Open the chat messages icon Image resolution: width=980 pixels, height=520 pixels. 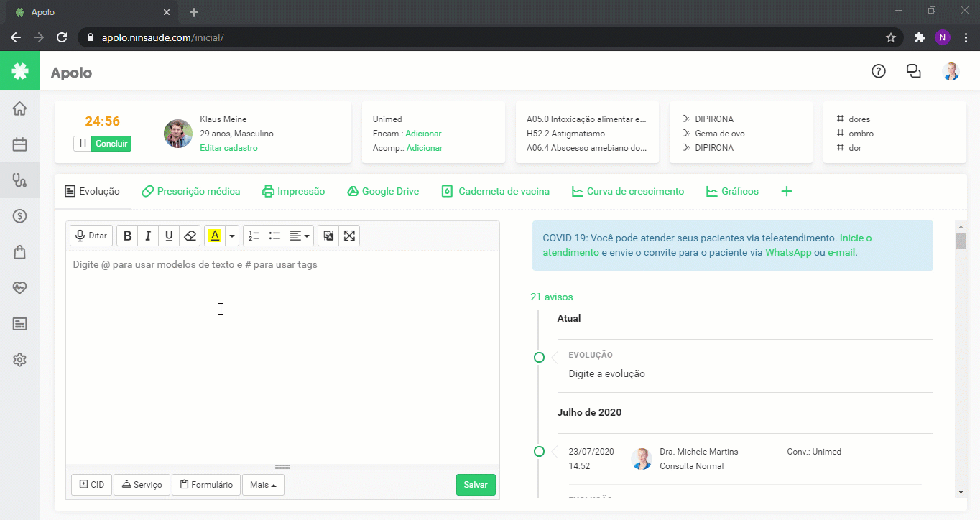[x=914, y=71]
